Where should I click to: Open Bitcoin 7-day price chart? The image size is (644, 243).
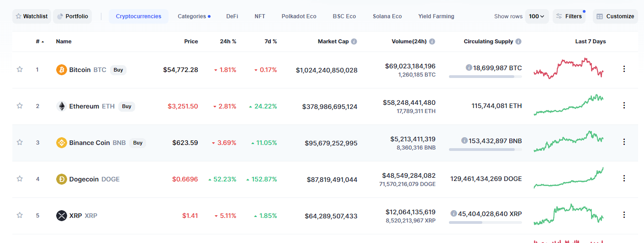click(569, 68)
